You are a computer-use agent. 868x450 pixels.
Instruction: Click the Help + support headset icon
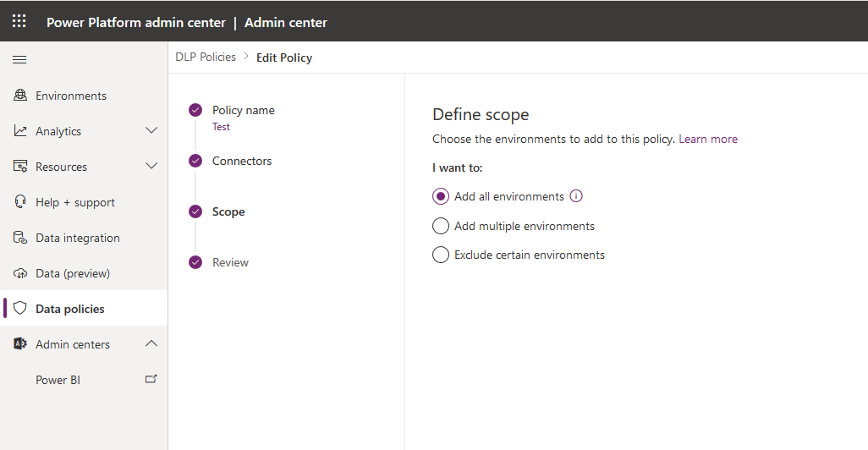(x=20, y=201)
